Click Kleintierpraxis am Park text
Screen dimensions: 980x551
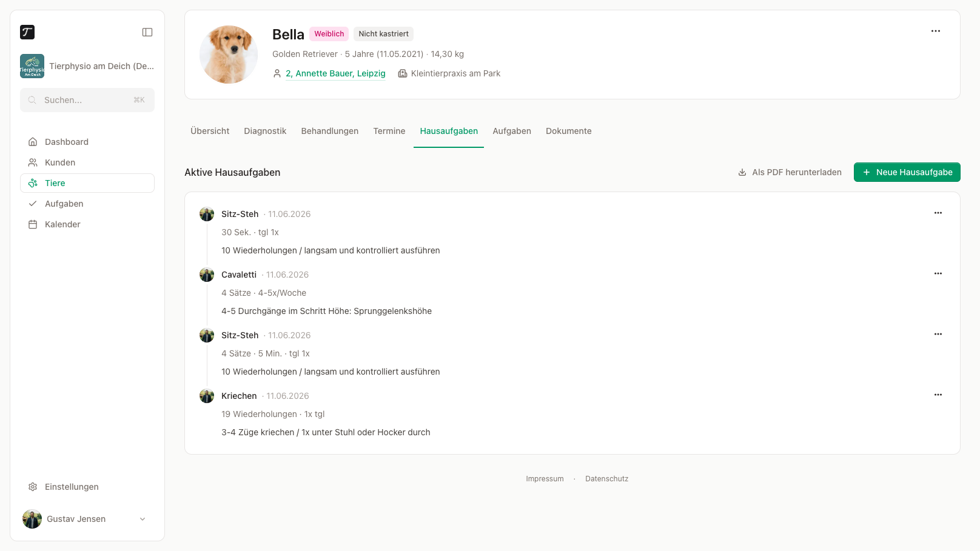coord(456,73)
